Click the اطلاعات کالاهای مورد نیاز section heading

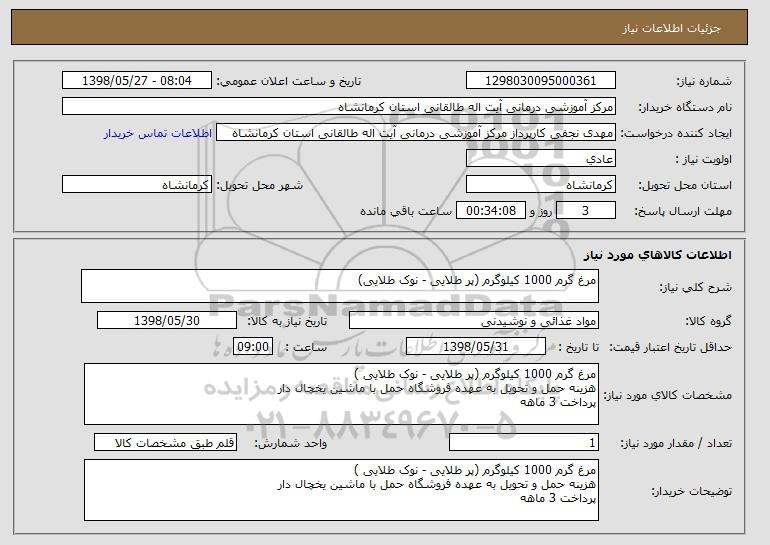pyautogui.click(x=658, y=254)
